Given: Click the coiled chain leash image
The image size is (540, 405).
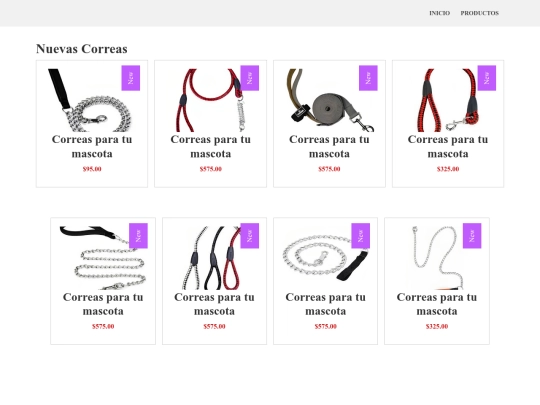Looking at the screenshot, I should click(x=325, y=258).
